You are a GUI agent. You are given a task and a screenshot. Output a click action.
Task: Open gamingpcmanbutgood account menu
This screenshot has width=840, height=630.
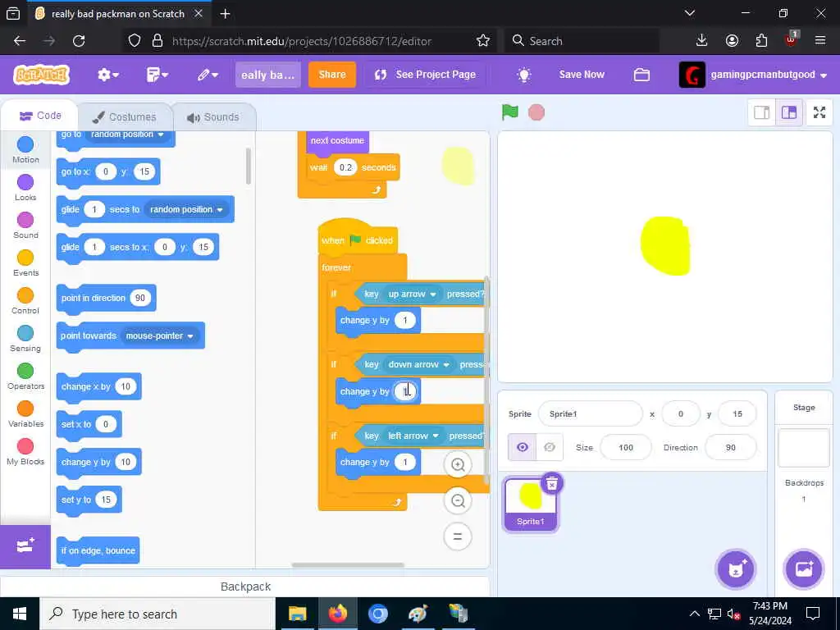[x=753, y=75]
